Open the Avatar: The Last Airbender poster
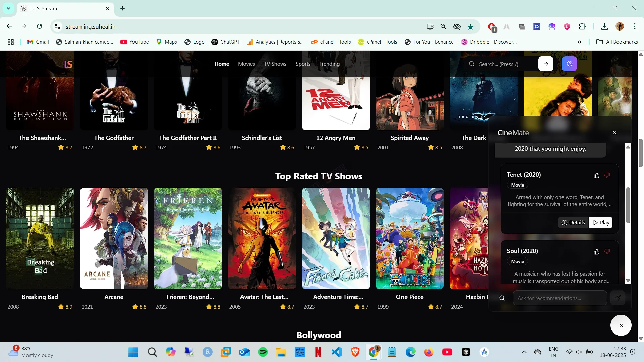This screenshot has width=644, height=362. click(262, 238)
